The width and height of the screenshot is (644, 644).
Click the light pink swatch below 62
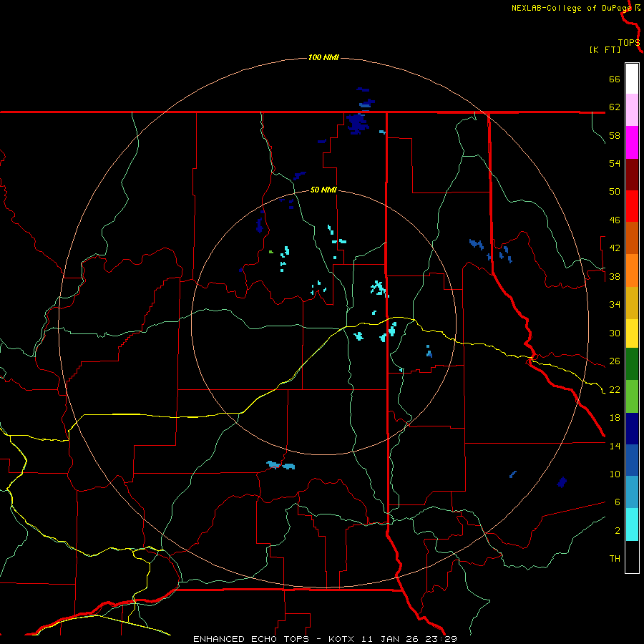(x=632, y=109)
